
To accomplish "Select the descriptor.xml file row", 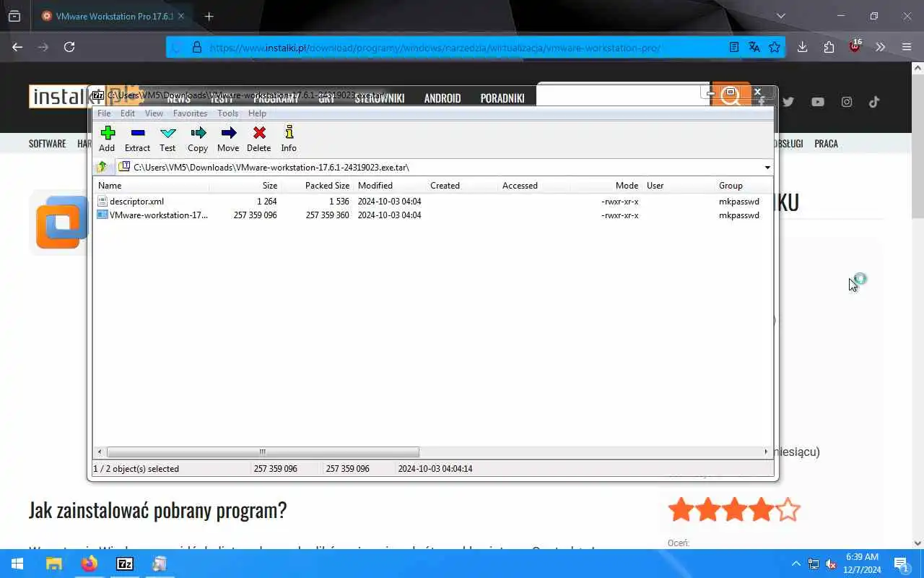I will pyautogui.click(x=433, y=202).
